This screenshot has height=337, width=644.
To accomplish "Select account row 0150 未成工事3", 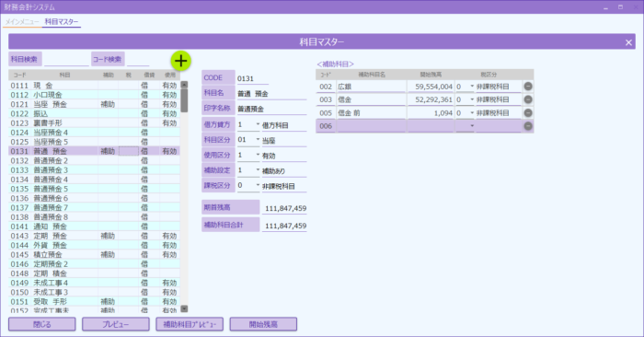I will click(94, 292).
